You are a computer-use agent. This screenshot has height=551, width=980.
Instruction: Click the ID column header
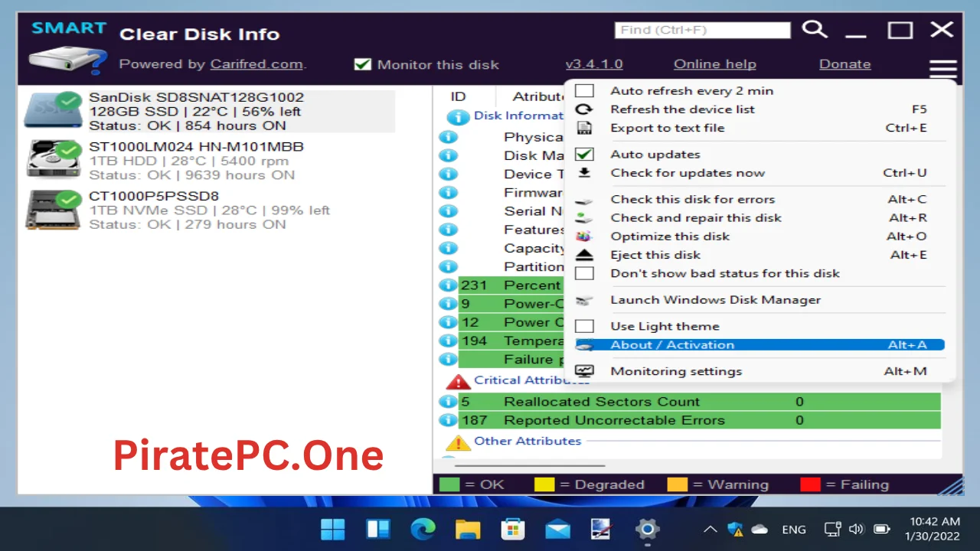tap(458, 96)
